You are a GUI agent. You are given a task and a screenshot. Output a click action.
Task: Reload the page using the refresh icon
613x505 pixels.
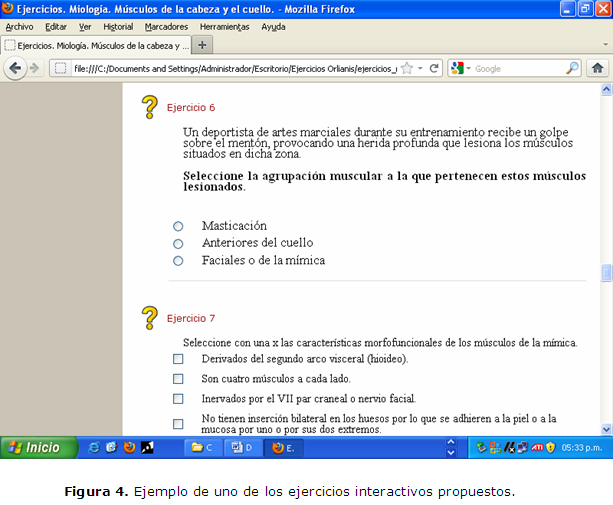(x=434, y=69)
